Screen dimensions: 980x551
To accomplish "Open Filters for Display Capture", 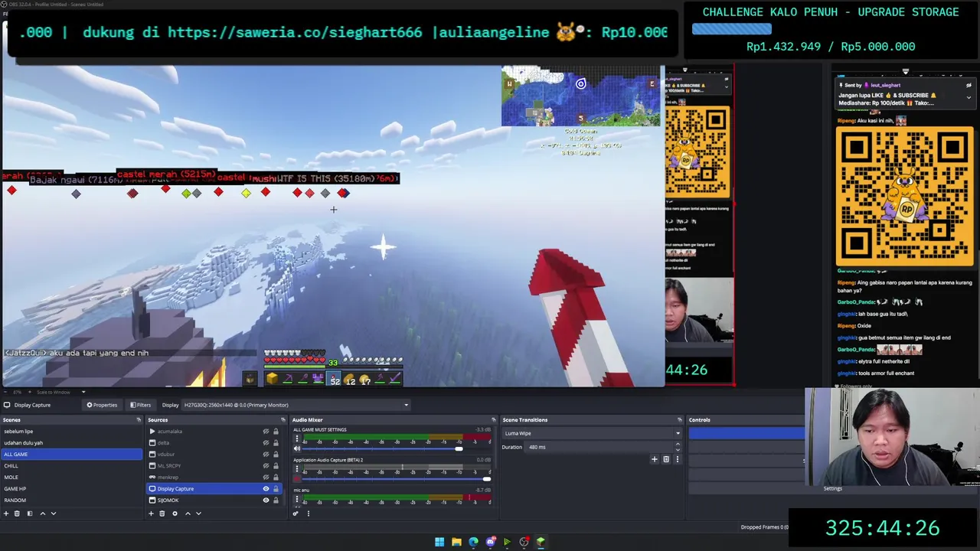I will click(140, 405).
